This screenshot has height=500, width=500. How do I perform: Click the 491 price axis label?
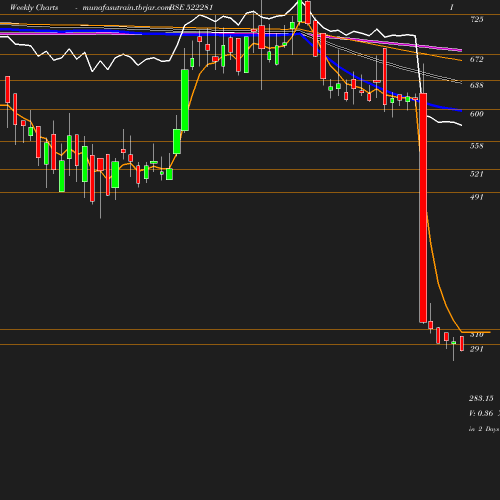click(477, 197)
